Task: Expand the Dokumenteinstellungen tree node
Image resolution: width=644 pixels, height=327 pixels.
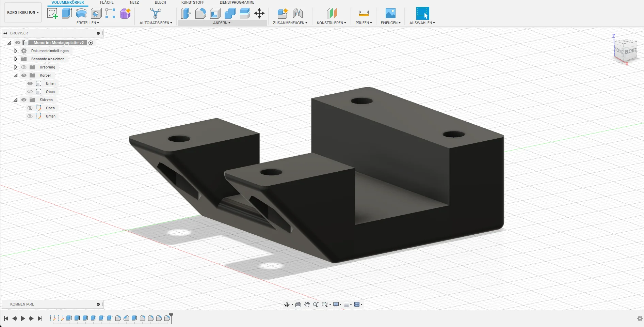Action: (15, 51)
